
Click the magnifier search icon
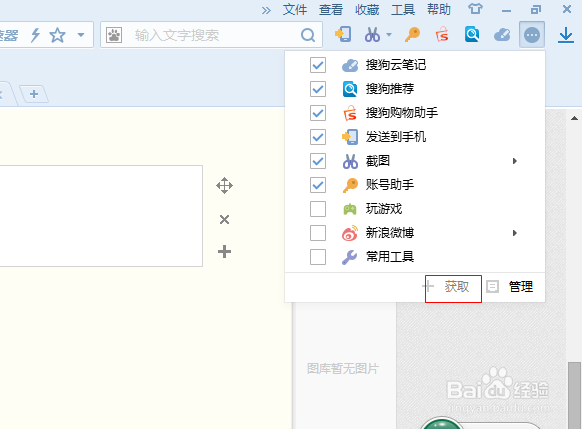308,35
